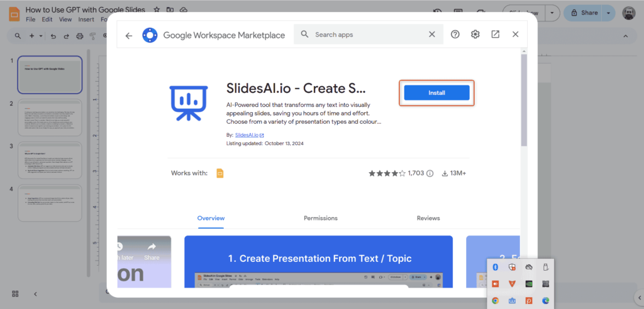The height and width of the screenshot is (309, 644).
Task: Go back with the Marketplace back arrow
Action: (x=129, y=35)
